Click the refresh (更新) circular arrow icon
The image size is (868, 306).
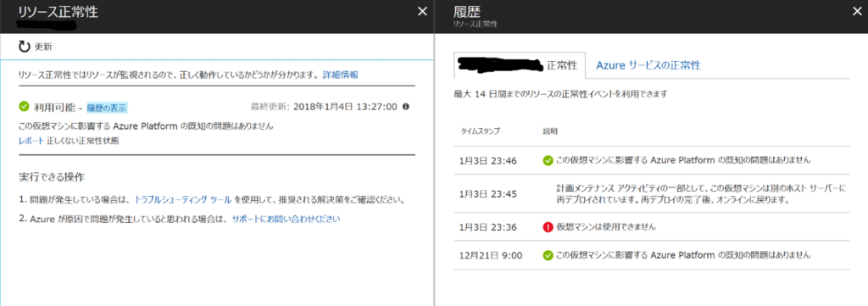click(24, 47)
